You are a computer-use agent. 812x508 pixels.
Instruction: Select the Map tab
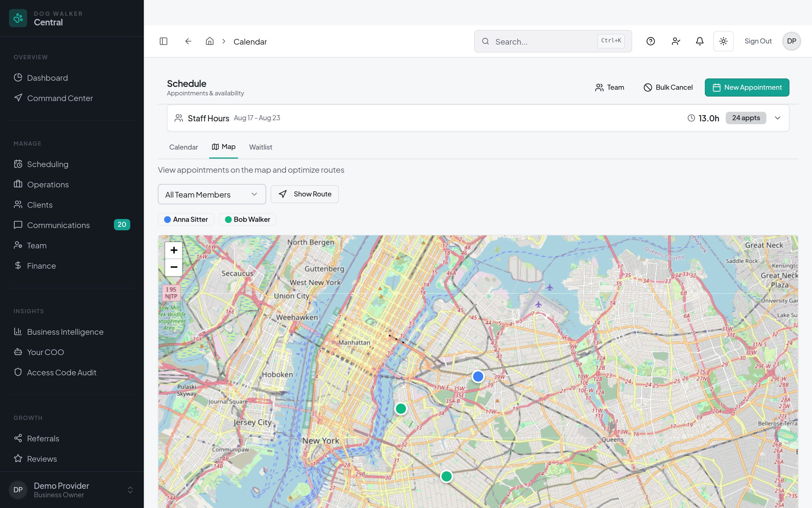coord(224,147)
